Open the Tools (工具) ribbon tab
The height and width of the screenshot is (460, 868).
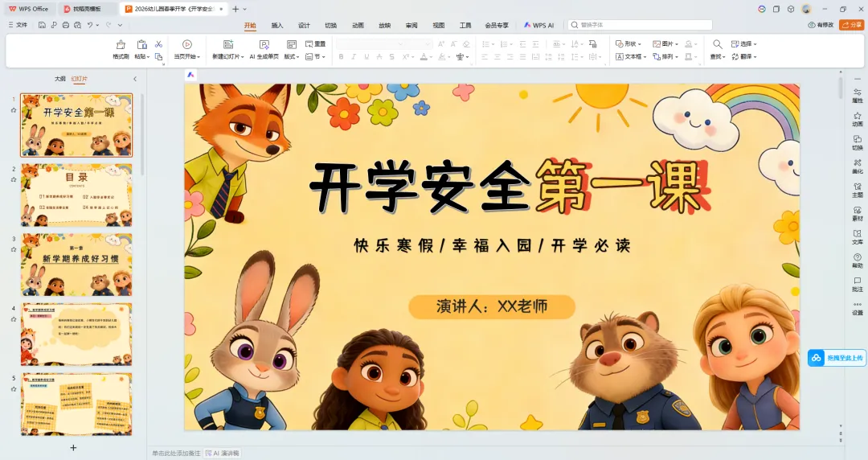465,25
